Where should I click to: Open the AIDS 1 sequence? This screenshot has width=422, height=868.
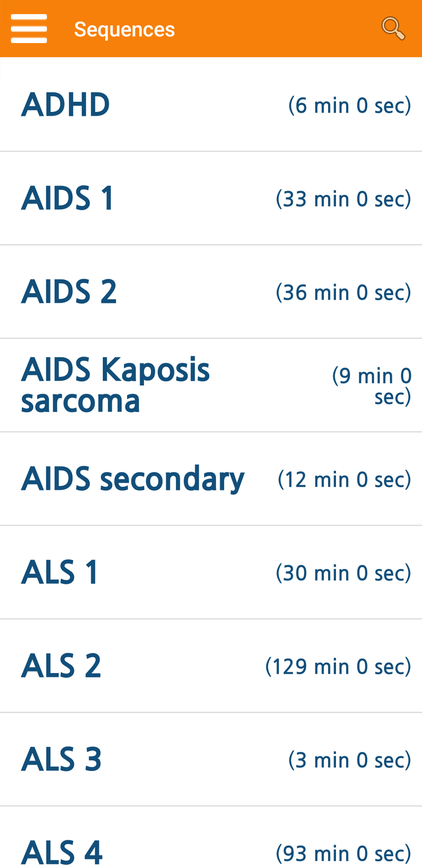211,198
